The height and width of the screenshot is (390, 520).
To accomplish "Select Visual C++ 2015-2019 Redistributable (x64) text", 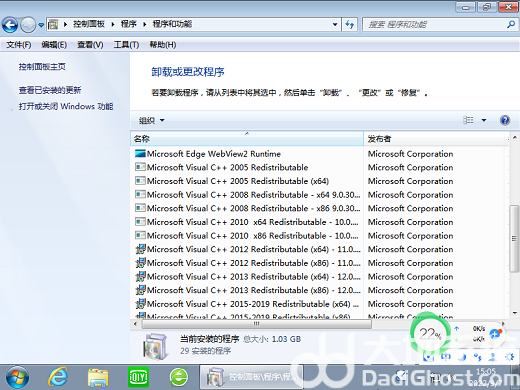I will tap(253, 304).
